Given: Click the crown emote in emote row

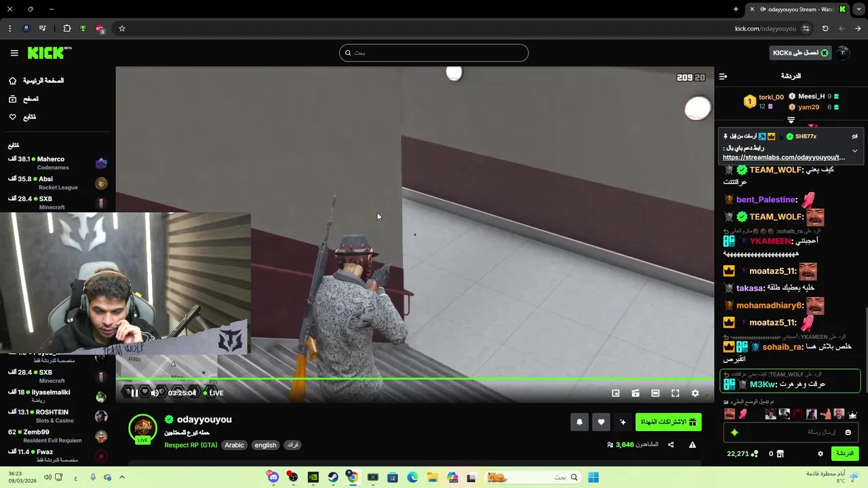Looking at the screenshot, I should (852, 414).
